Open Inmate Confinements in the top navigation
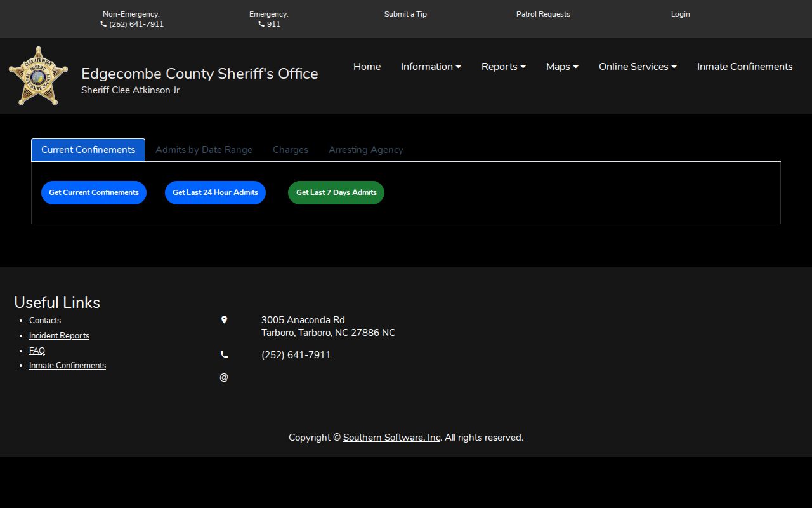 pyautogui.click(x=745, y=67)
